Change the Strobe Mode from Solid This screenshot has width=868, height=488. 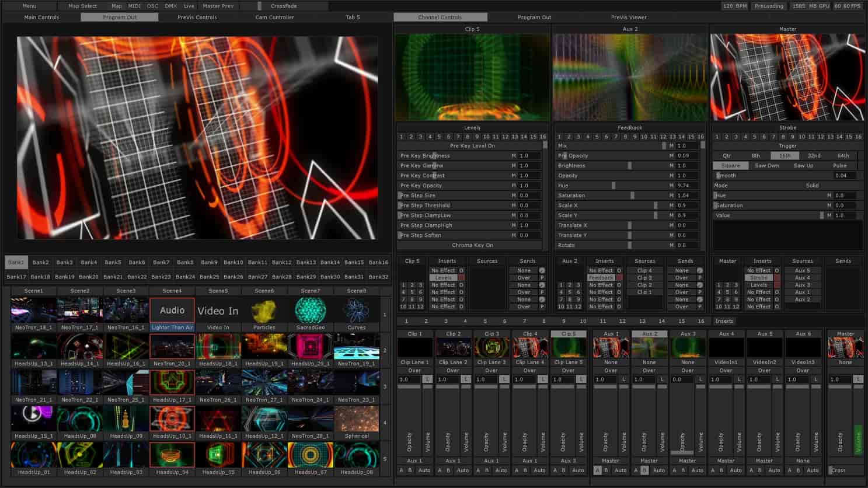tap(812, 186)
